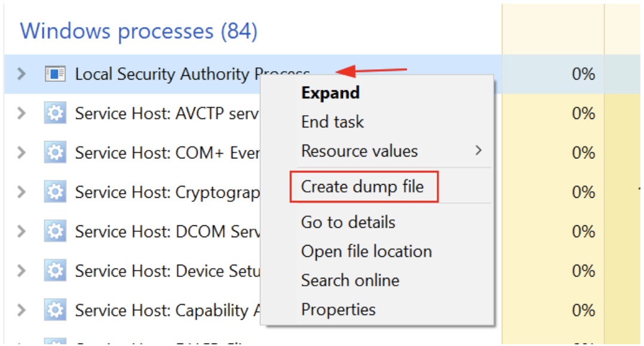Viewport: 644px width, 346px height.
Task: Select End task from the context menu
Action: [332, 122]
